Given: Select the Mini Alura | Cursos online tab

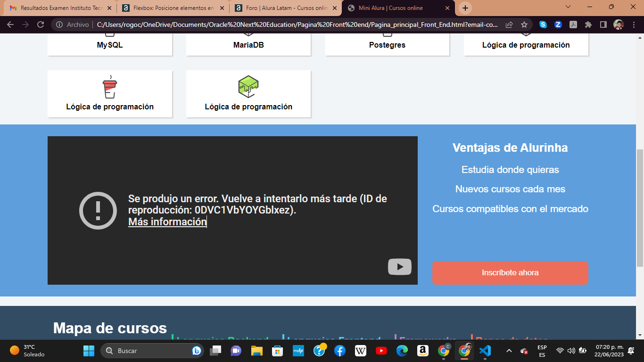Looking at the screenshot, I should pyautogui.click(x=399, y=8).
